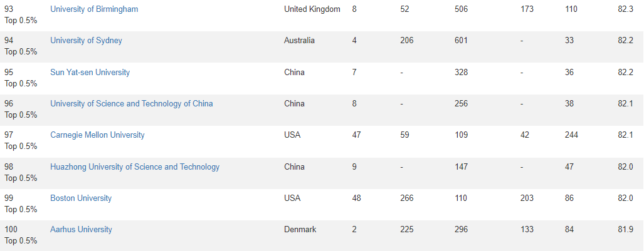Viewport: 644px width, 251px height.
Task: Click the Boston University link
Action: (81, 198)
